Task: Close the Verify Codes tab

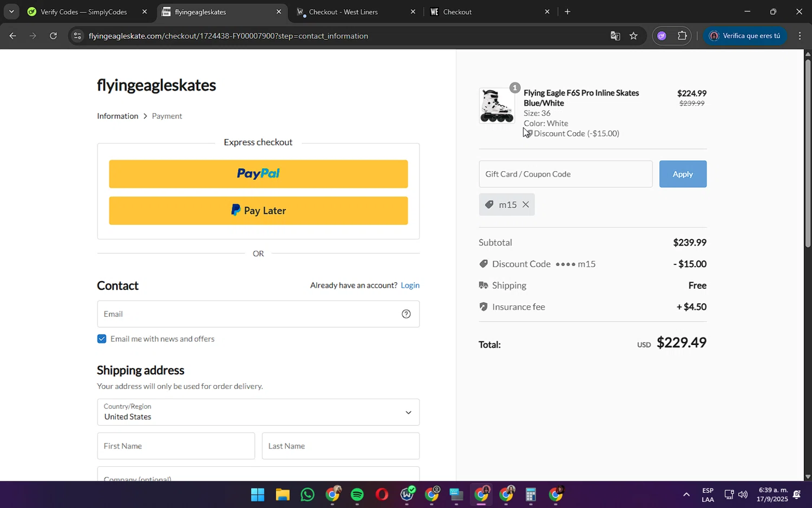Action: point(145,12)
